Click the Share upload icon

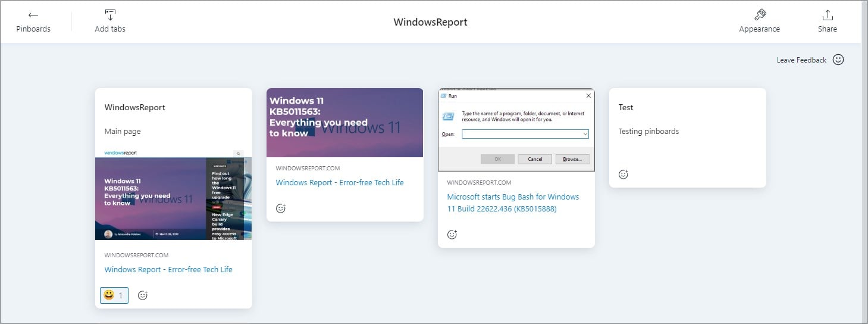(x=828, y=15)
